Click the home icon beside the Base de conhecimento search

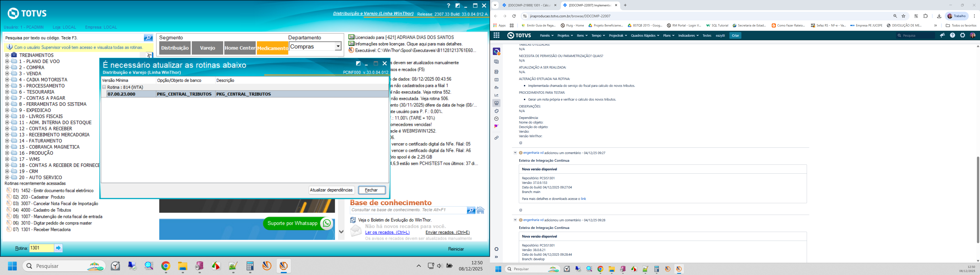tap(481, 210)
